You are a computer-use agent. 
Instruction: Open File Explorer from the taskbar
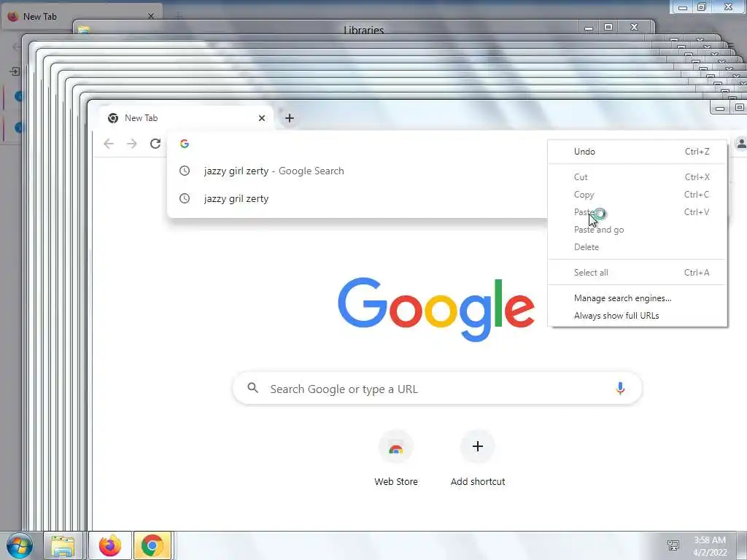click(63, 545)
